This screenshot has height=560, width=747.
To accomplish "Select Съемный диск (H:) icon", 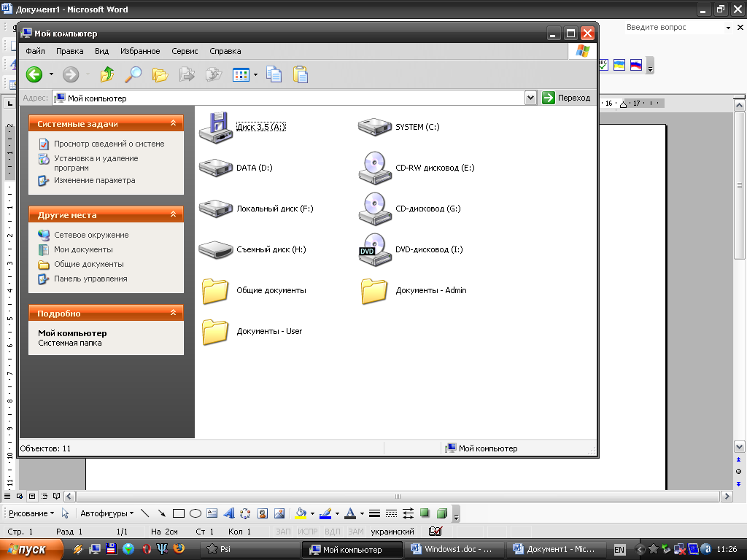I will (216, 249).
